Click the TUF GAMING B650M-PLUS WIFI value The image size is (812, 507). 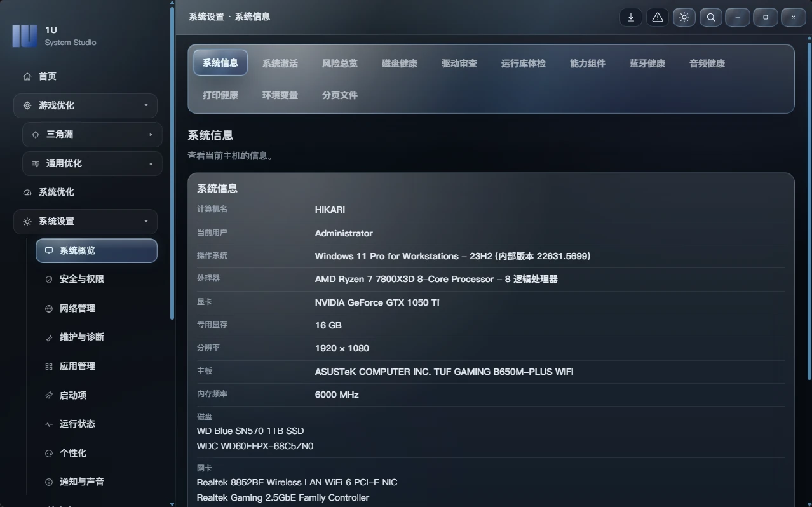tap(444, 372)
